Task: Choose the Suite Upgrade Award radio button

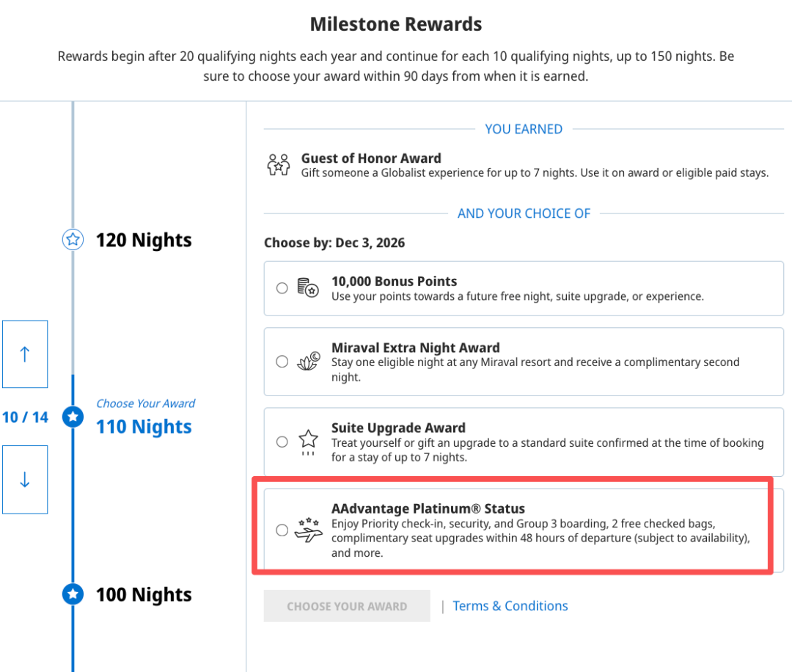Action: pos(282,442)
